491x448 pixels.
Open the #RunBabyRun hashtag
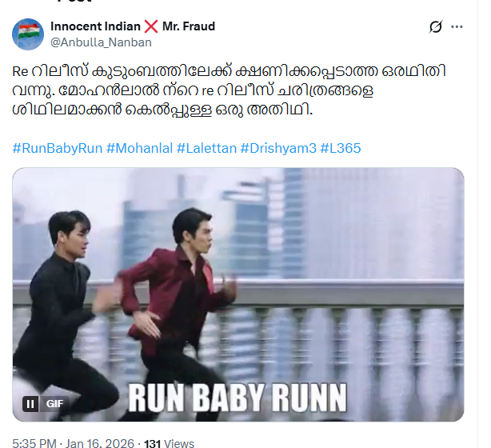coord(58,148)
